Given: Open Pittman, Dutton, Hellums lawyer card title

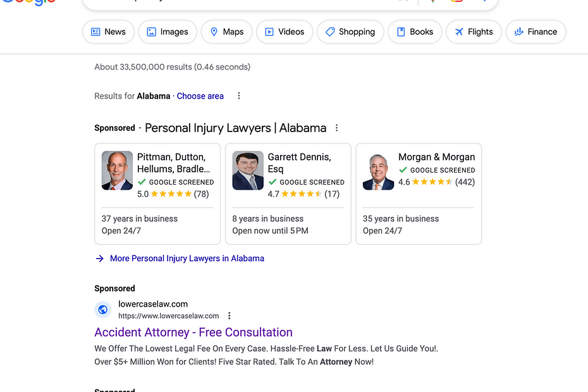Looking at the screenshot, I should pyautogui.click(x=174, y=162).
